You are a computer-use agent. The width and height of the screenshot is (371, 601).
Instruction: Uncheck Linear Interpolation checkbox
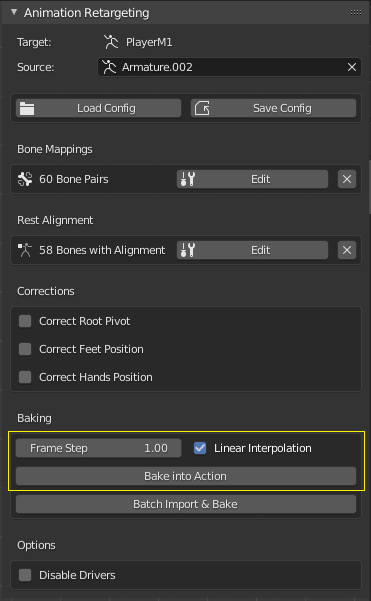pyautogui.click(x=200, y=448)
